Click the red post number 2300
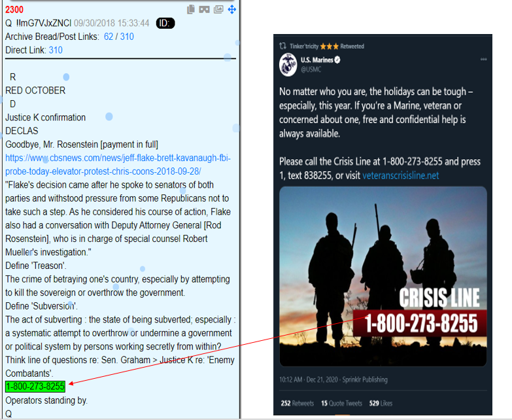The width and height of the screenshot is (512, 420). coord(14,9)
